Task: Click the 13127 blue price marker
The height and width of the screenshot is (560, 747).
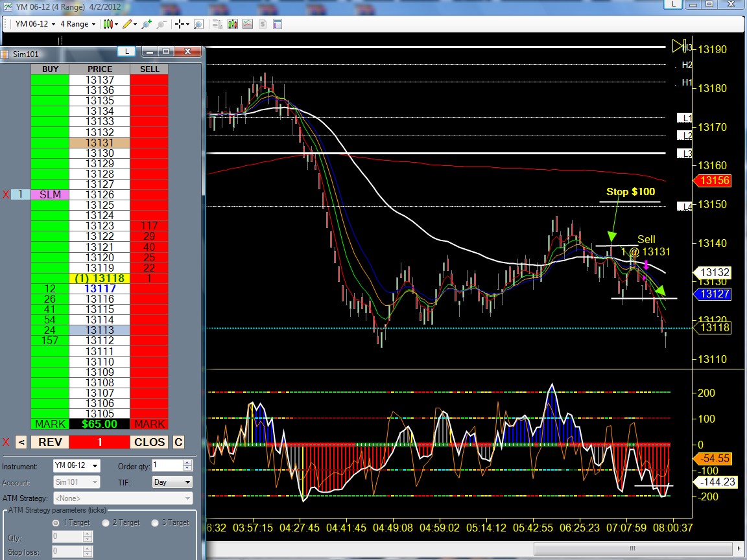Action: (x=712, y=294)
